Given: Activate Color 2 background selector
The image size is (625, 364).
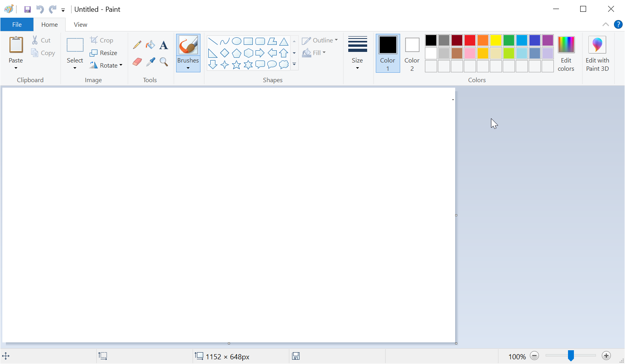Looking at the screenshot, I should click(x=412, y=53).
